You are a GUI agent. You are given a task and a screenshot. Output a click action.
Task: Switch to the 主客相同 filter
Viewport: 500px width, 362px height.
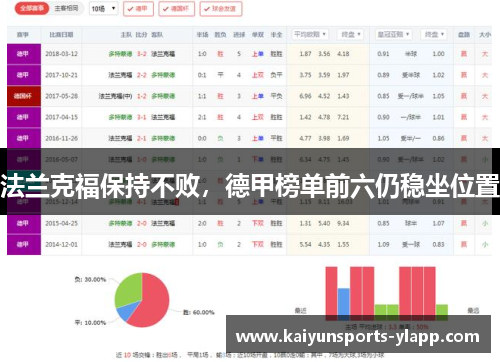[x=66, y=8]
